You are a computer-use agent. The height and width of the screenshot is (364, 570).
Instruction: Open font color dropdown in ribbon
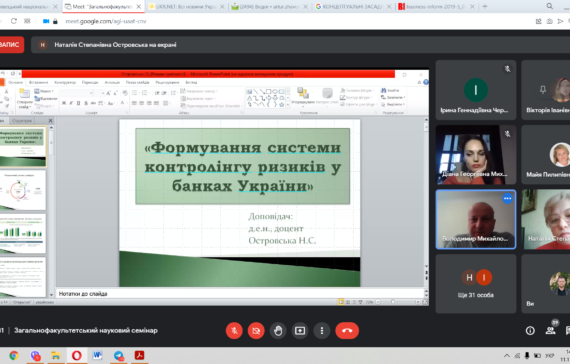(123, 103)
